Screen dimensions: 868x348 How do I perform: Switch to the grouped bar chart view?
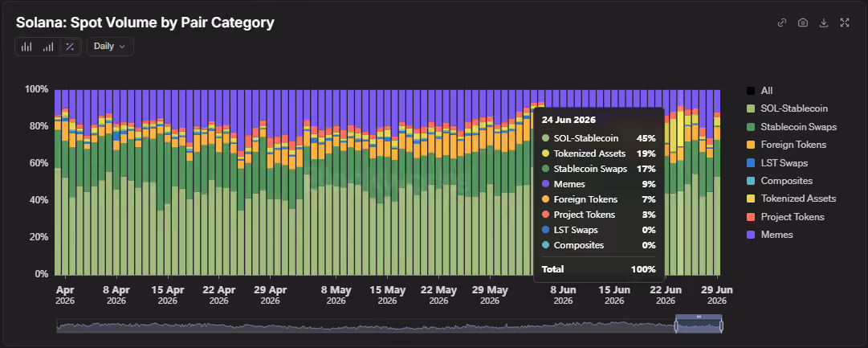[26, 47]
